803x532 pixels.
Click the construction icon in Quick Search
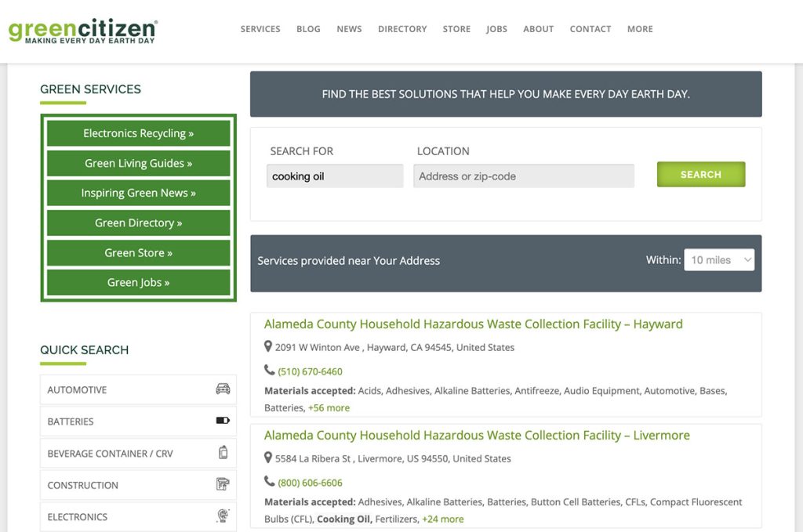pyautogui.click(x=223, y=484)
